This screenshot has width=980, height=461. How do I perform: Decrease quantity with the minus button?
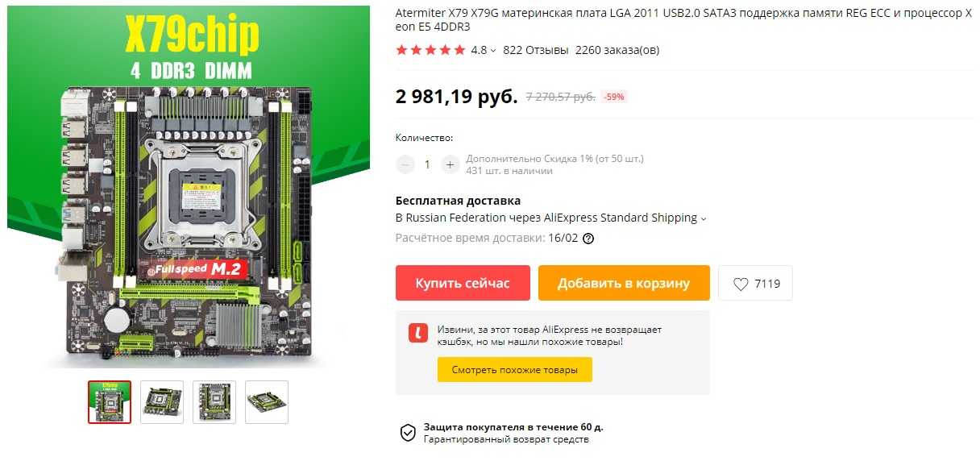pos(405,164)
